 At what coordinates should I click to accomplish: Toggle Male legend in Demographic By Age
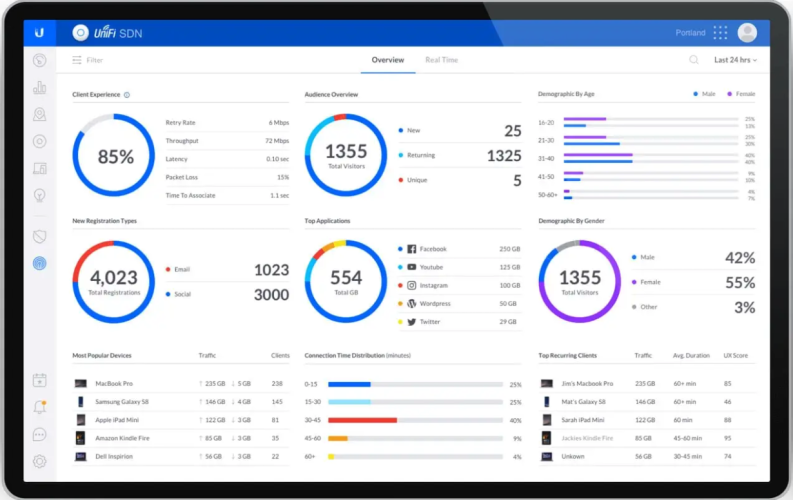click(x=705, y=94)
